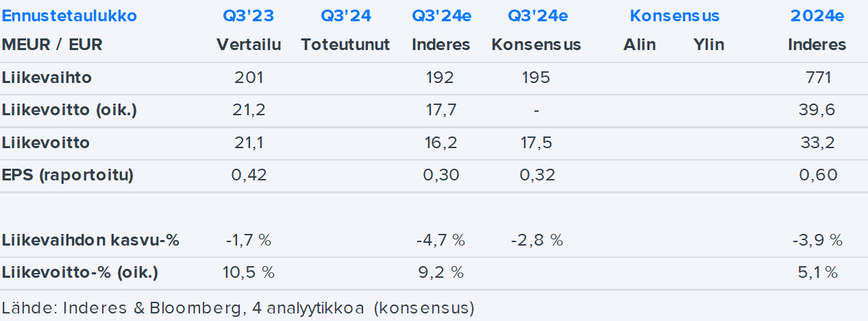Select the blue 2024e column header
This screenshot has height=321, width=868.
coord(817,16)
